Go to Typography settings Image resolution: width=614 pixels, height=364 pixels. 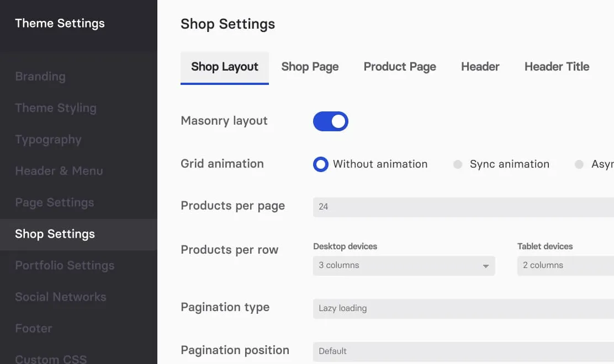pyautogui.click(x=48, y=140)
